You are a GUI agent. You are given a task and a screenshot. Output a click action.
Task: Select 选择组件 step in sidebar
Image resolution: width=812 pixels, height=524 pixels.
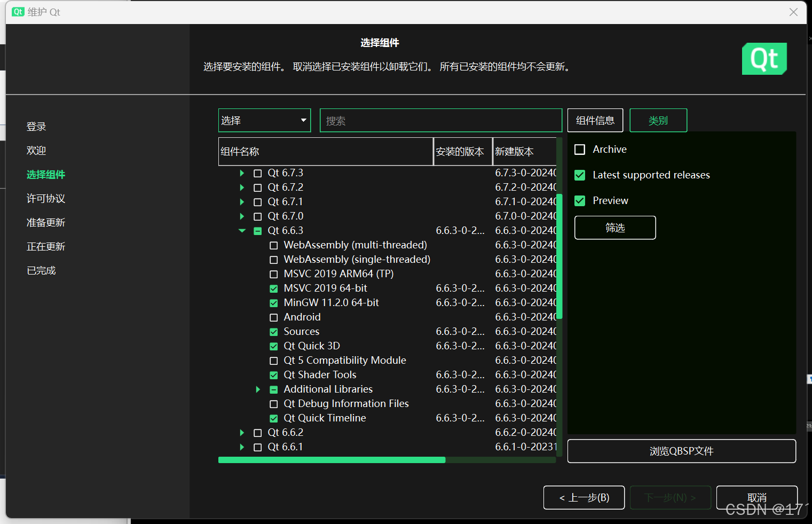tap(46, 175)
